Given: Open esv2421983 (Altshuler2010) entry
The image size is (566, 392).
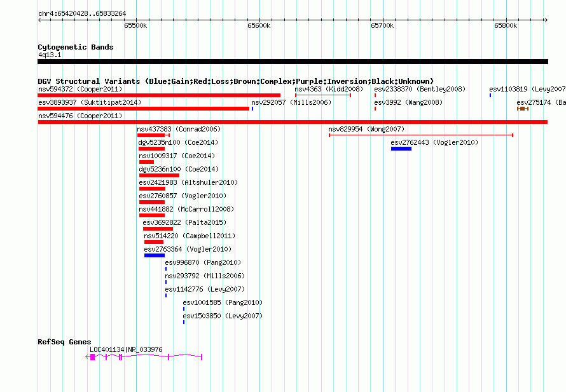Looking at the screenshot, I should coord(188,182).
